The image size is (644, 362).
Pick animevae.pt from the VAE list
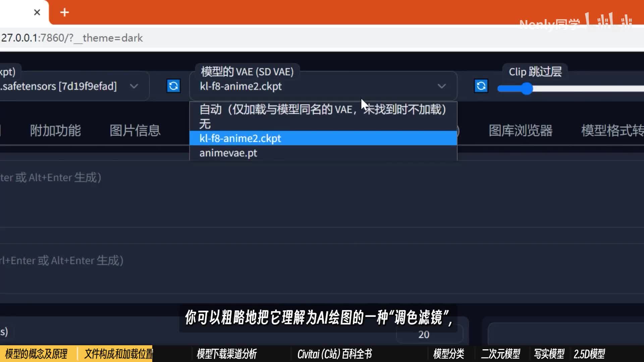tap(228, 153)
